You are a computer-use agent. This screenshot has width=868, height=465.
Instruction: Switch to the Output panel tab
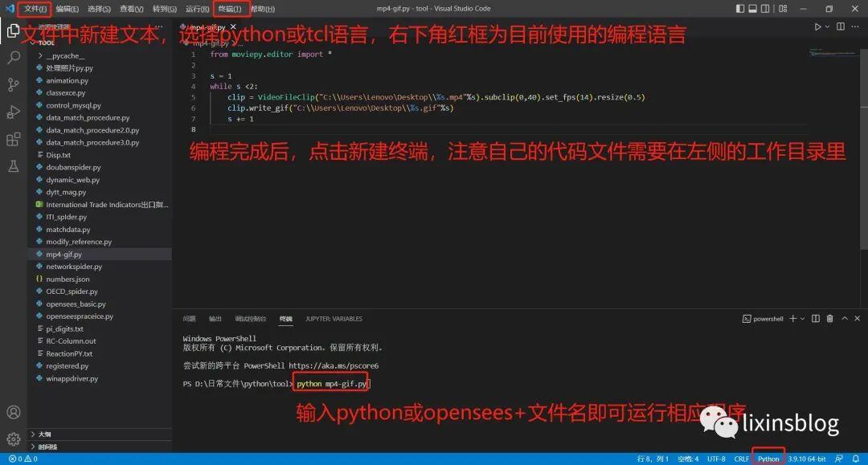pyautogui.click(x=215, y=319)
